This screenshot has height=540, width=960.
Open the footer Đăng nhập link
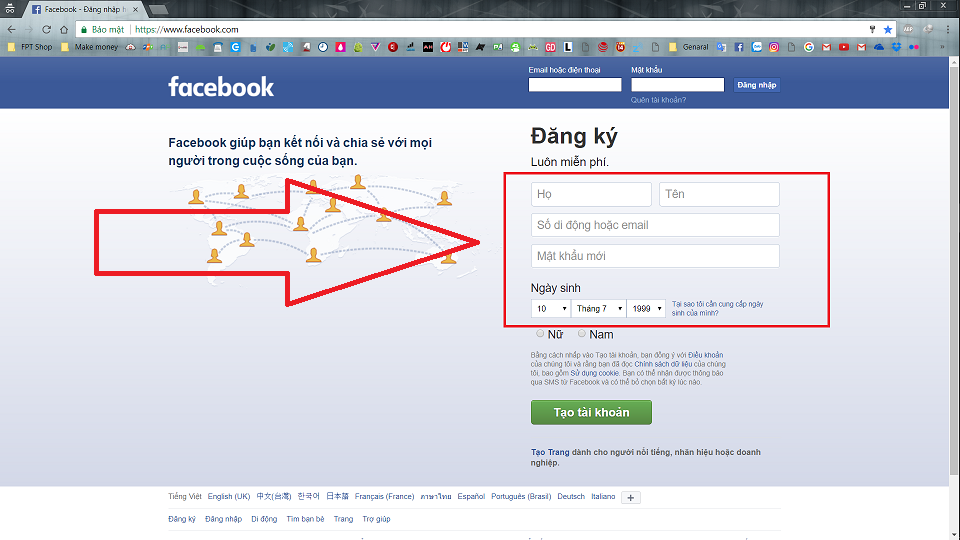point(223,519)
